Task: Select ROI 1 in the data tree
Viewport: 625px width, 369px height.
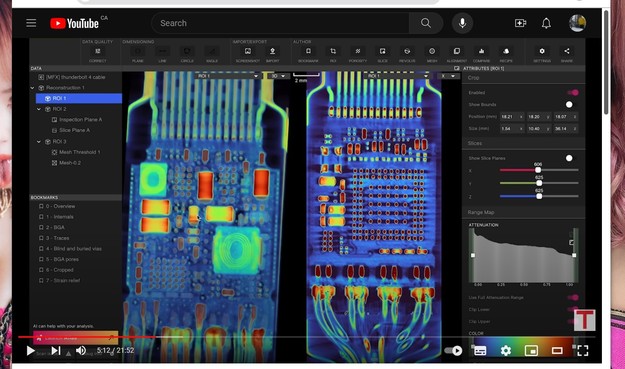Action: pyautogui.click(x=79, y=98)
